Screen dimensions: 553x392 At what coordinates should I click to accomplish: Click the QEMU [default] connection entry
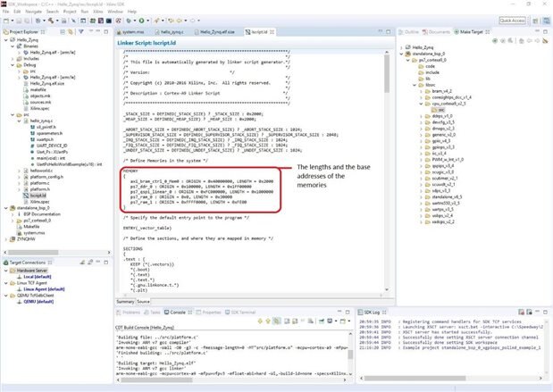tap(38, 301)
